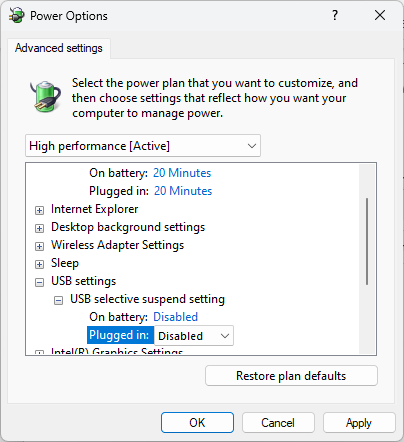Expand Desktop background settings node
Viewport: 404px width, 442px height.
pos(39,228)
